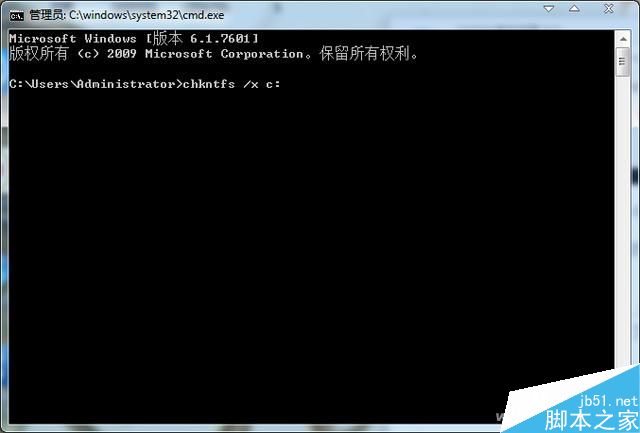This screenshot has height=433, width=640.
Task: Minimize window with the down-triangle button
Action: [x=549, y=9]
